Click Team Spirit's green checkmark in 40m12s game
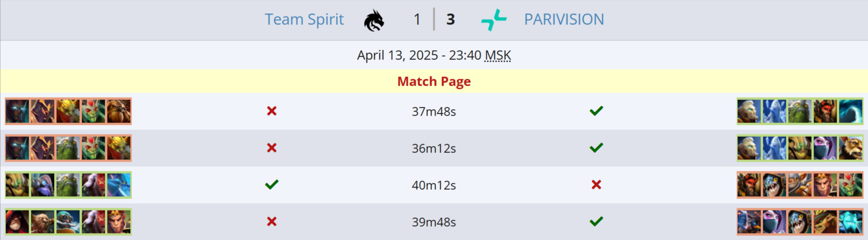 point(272,185)
